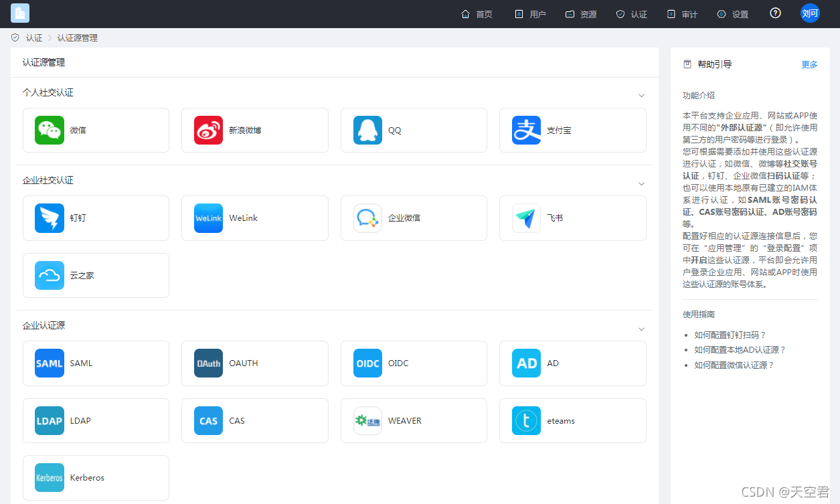Viewport: 840px width, 504px height.
Task: Click the Kerberos source icon
Action: pyautogui.click(x=50, y=478)
